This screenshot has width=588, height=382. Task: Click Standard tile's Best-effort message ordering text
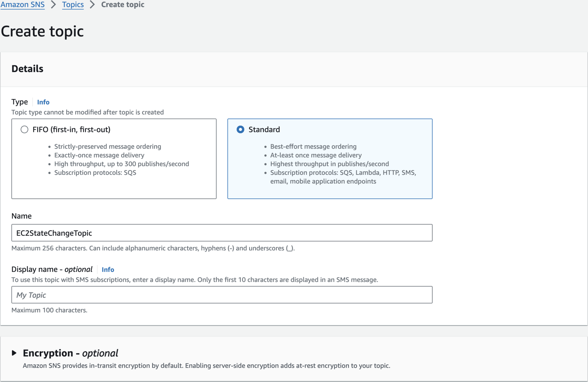click(313, 147)
